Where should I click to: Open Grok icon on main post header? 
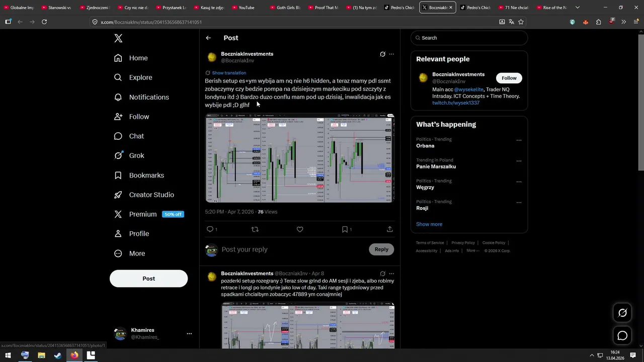pyautogui.click(x=382, y=54)
